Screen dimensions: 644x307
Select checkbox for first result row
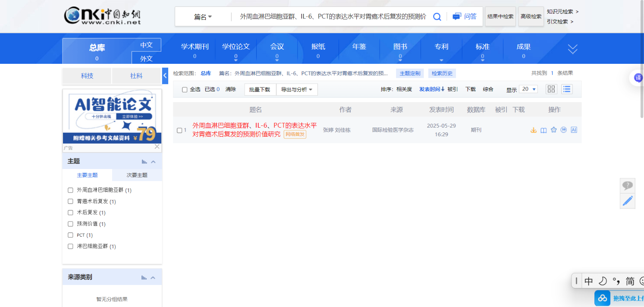179,130
